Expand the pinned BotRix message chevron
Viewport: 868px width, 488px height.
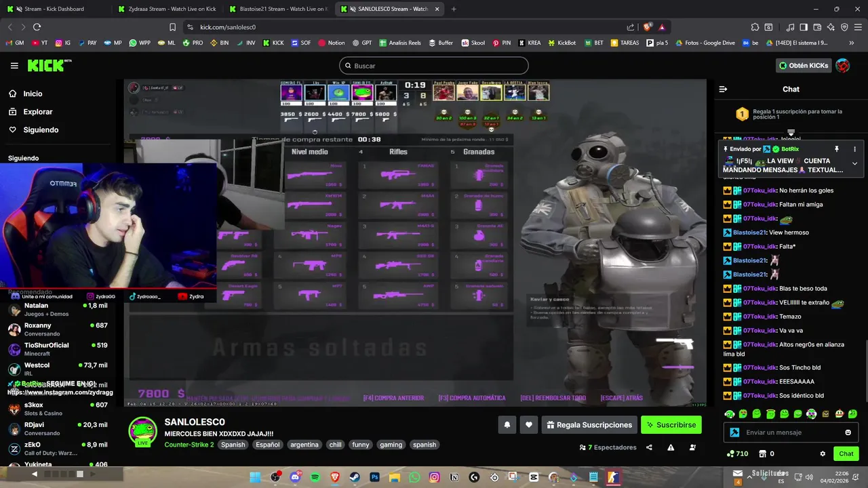[x=854, y=163]
